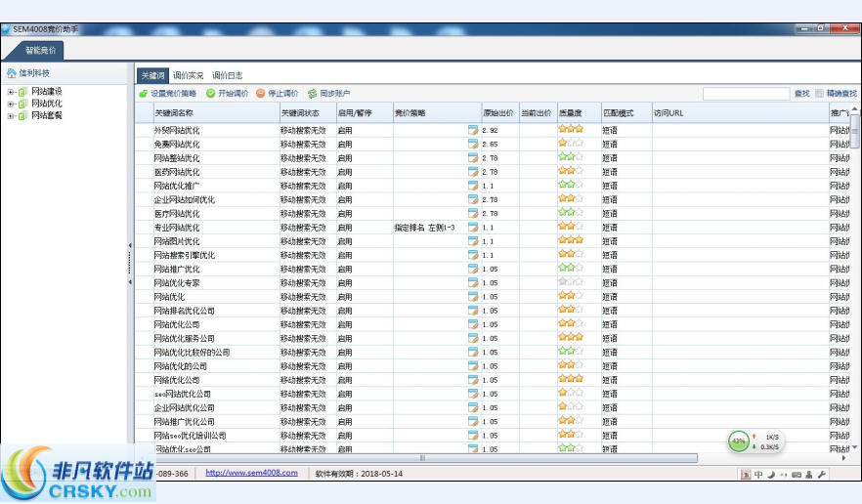Click the vertical scrollbar up arrow
Screen dimensions: 862x504
(x=854, y=108)
